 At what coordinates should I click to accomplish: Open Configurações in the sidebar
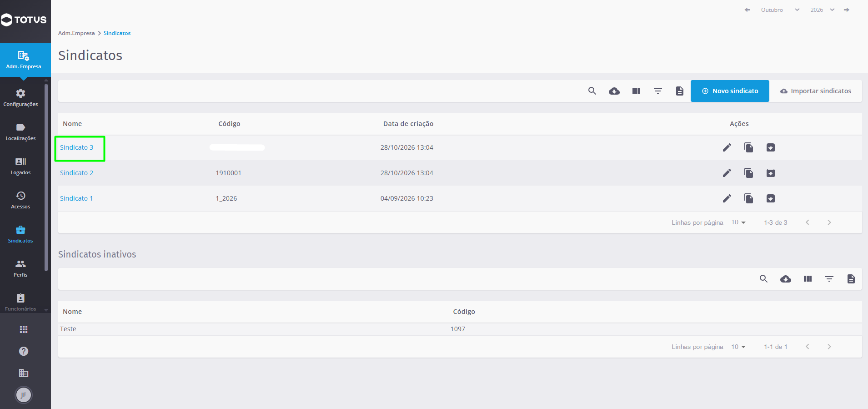click(x=20, y=98)
